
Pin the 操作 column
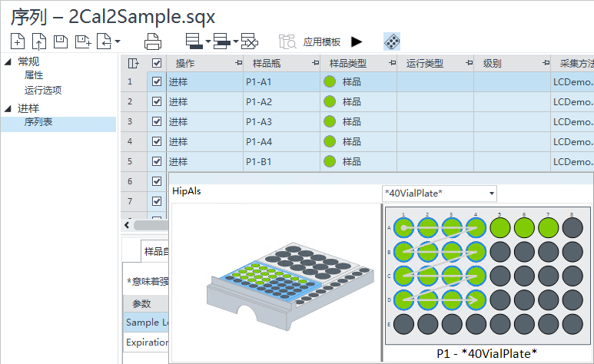(x=238, y=63)
